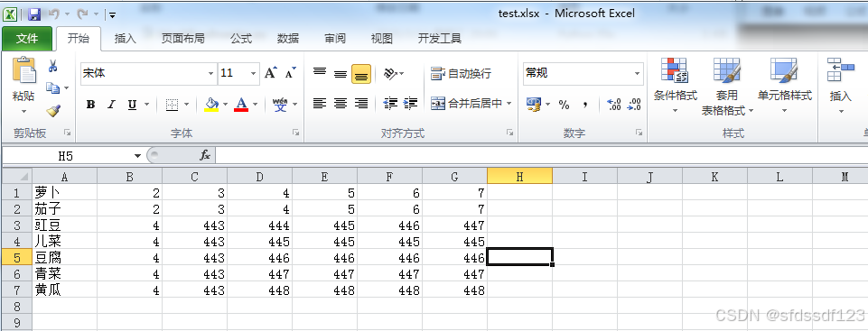The width and height of the screenshot is (868, 331).
Task: Switch to the 页面布局 tab
Action: tap(182, 38)
